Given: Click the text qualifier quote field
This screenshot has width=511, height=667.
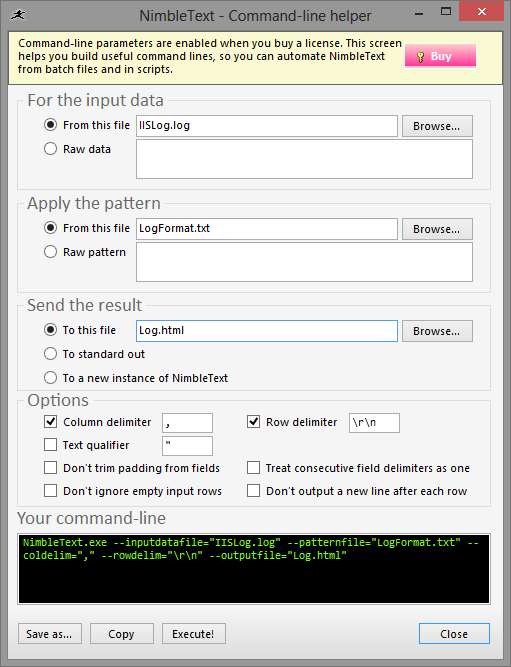Looking at the screenshot, I should point(187,446).
